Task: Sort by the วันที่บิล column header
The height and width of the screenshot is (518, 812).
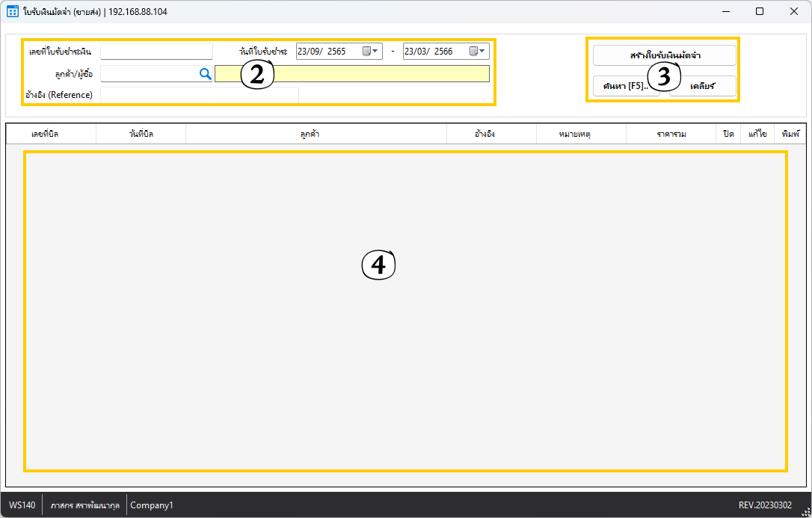Action: pyautogui.click(x=141, y=134)
